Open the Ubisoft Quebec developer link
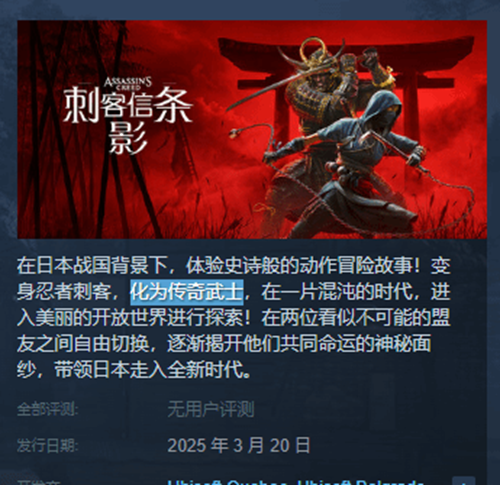Viewport: 500px width, 485px height. tap(227, 483)
